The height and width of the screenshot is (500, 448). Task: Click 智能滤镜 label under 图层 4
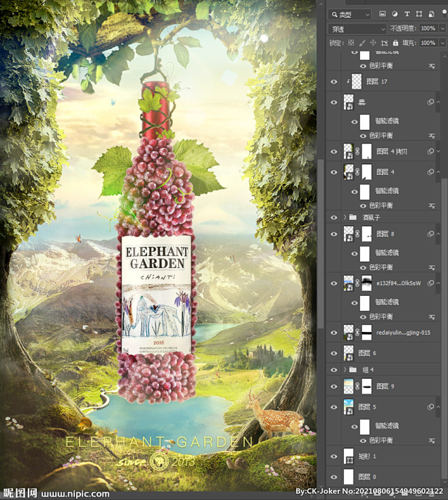click(x=387, y=190)
